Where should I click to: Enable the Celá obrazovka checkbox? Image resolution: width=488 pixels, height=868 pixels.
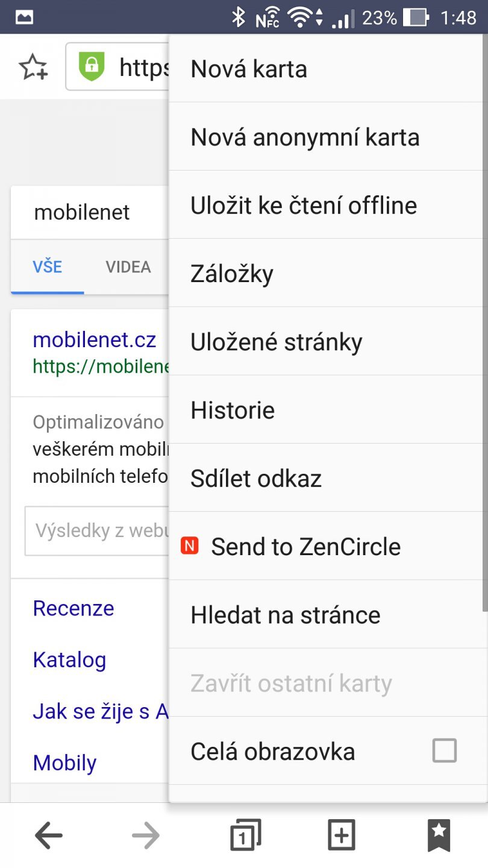pos(445,751)
